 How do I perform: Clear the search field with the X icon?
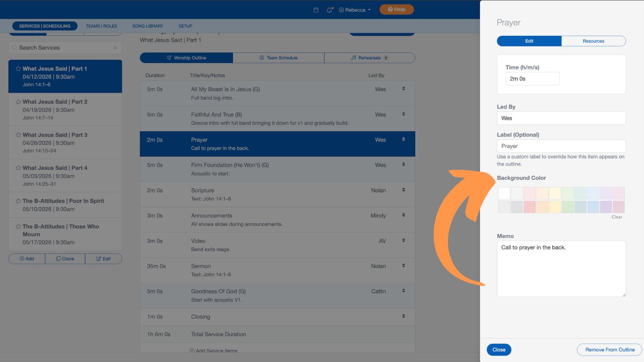[116, 47]
